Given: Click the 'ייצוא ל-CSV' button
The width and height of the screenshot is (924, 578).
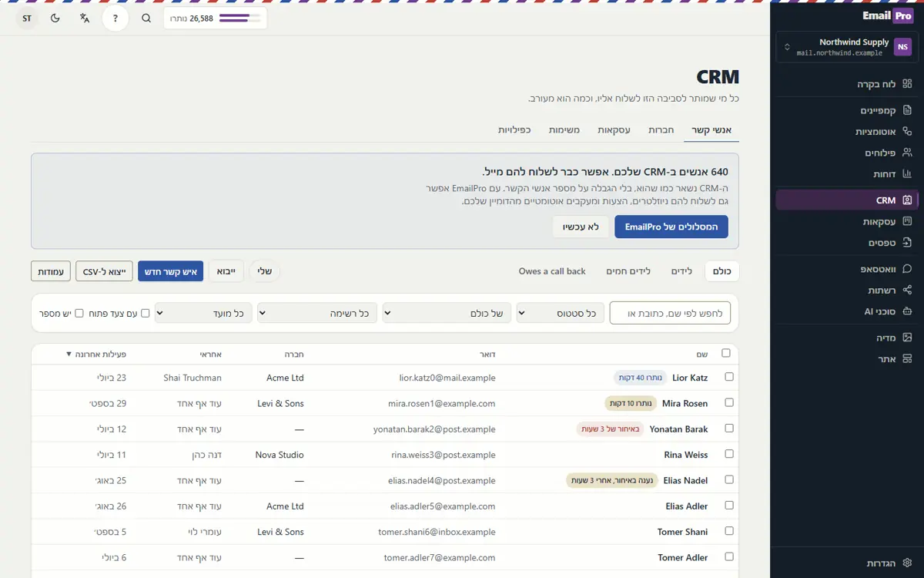Looking at the screenshot, I should (x=104, y=271).
